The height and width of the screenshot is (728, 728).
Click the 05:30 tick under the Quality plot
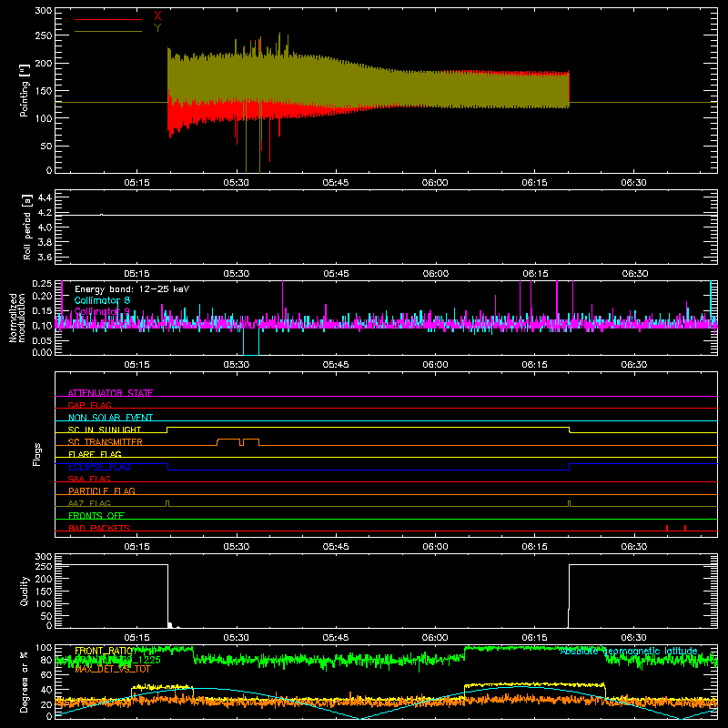[237, 638]
